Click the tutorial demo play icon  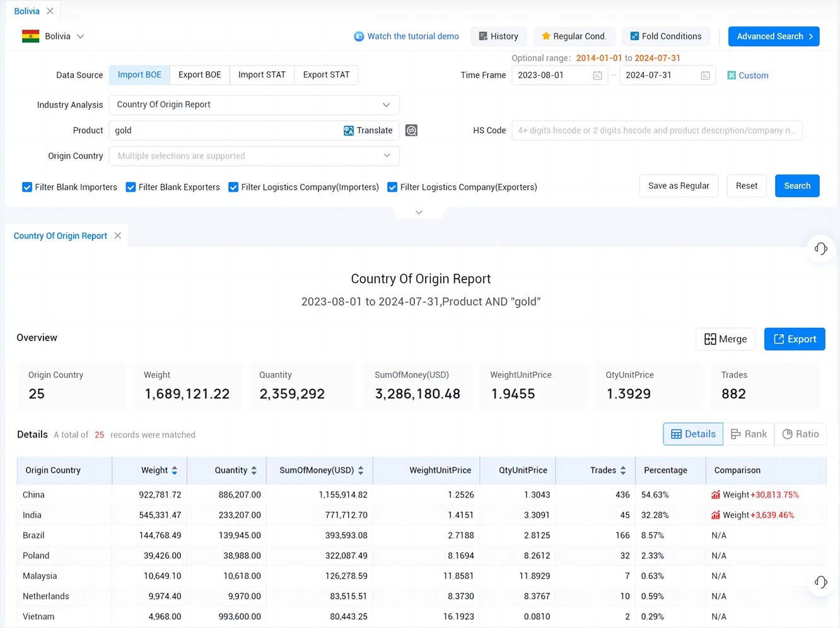tap(359, 37)
